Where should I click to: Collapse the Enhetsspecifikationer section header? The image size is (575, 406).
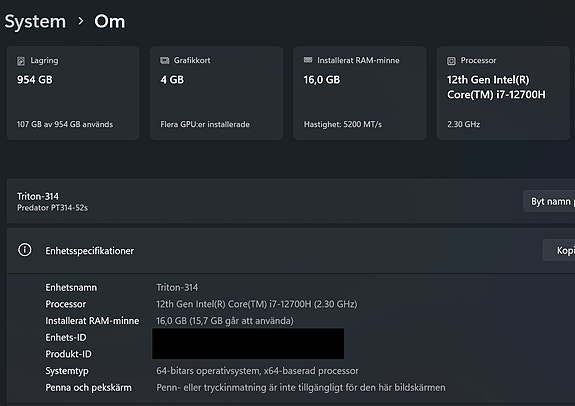290,250
